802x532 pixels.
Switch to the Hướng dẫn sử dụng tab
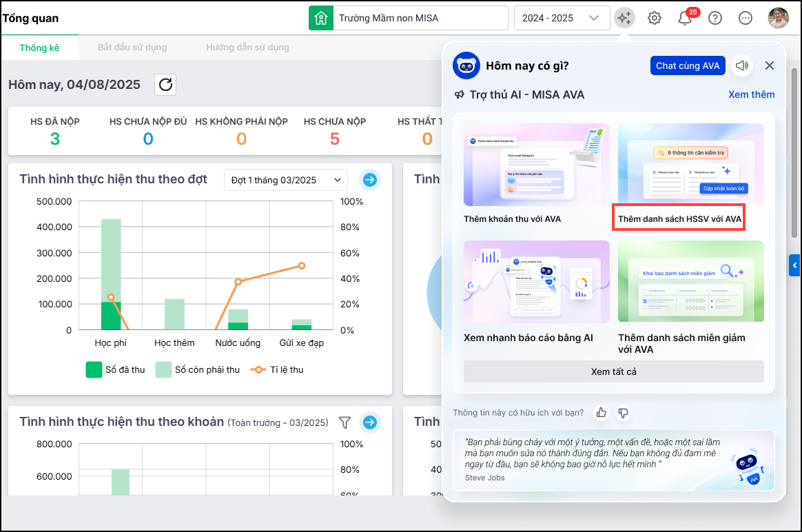click(247, 48)
